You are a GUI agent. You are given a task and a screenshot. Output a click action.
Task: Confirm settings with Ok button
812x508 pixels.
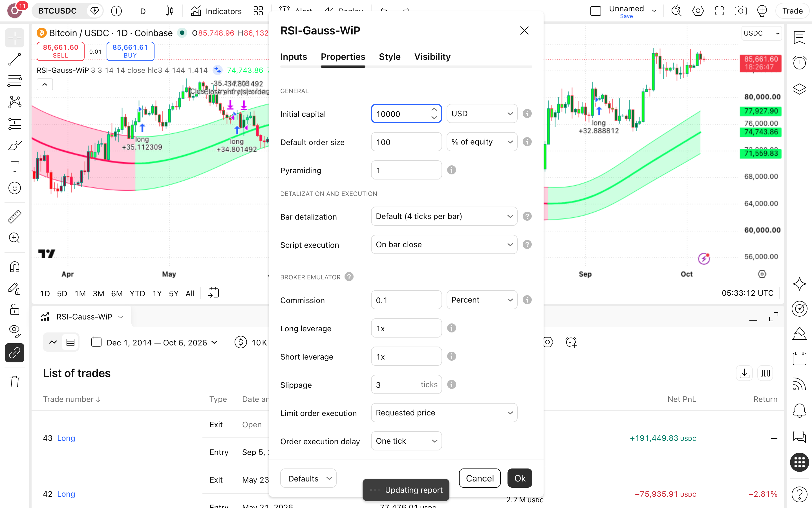pyautogui.click(x=520, y=478)
